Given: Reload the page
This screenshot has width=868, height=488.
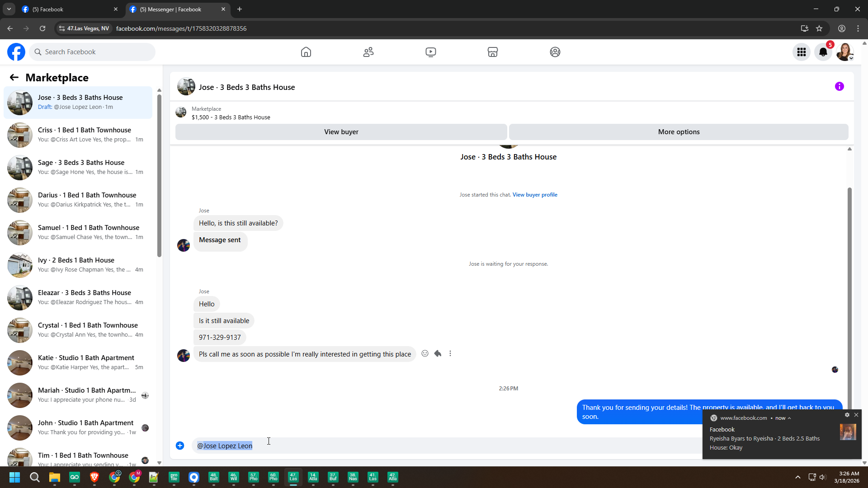Looking at the screenshot, I should click(42, 28).
